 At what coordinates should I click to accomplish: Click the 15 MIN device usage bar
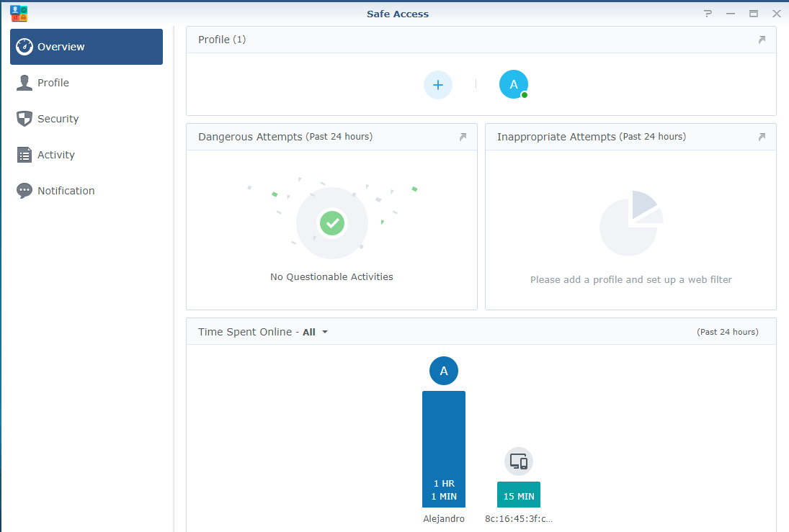click(518, 495)
